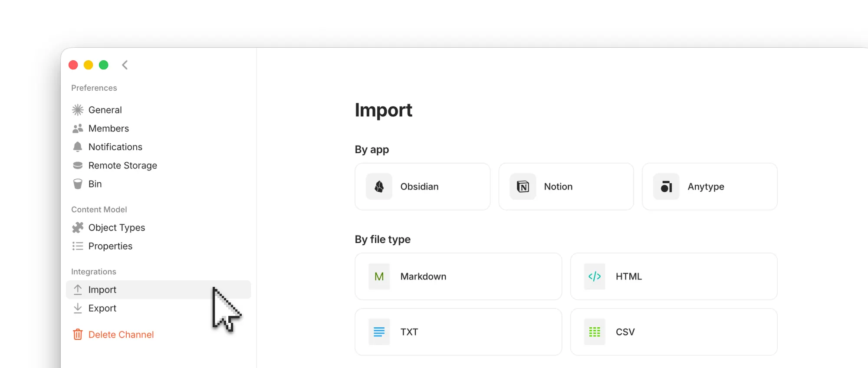Click the Object Types puzzle icon
The image size is (868, 368).
[78, 227]
